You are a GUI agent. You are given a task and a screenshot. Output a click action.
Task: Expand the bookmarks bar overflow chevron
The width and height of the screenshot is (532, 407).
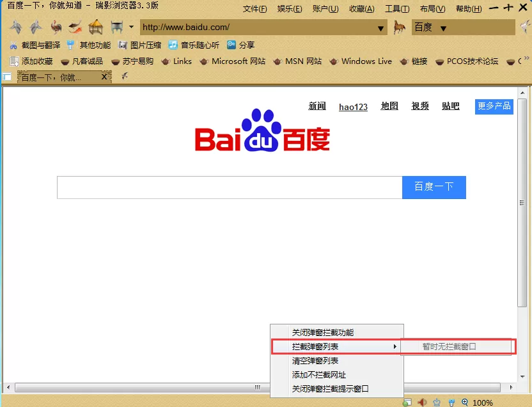(x=527, y=58)
